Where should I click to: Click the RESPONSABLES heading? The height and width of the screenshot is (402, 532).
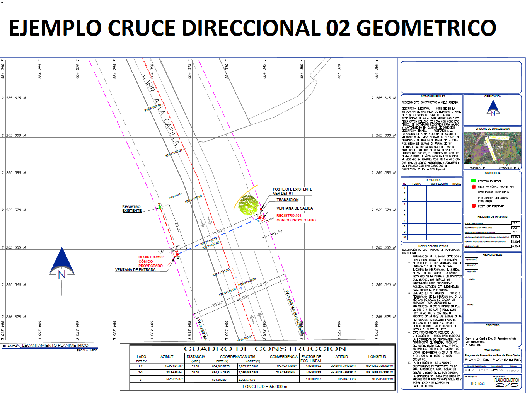coord(493,255)
